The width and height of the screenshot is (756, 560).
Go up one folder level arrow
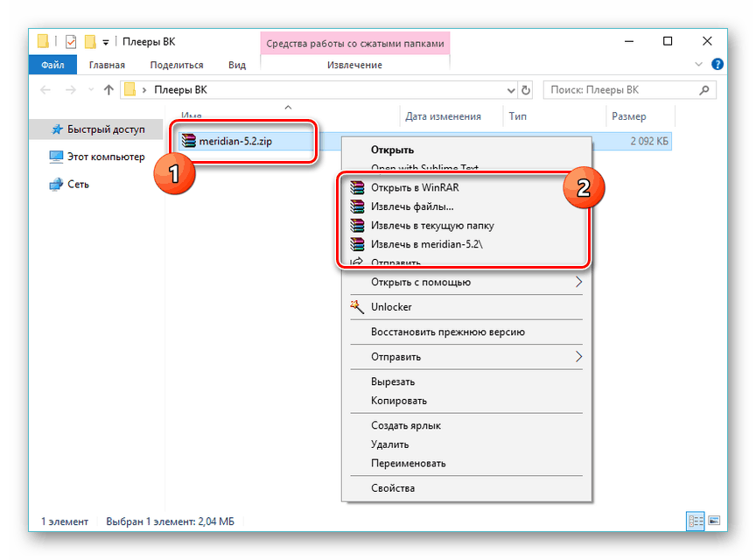tap(108, 90)
